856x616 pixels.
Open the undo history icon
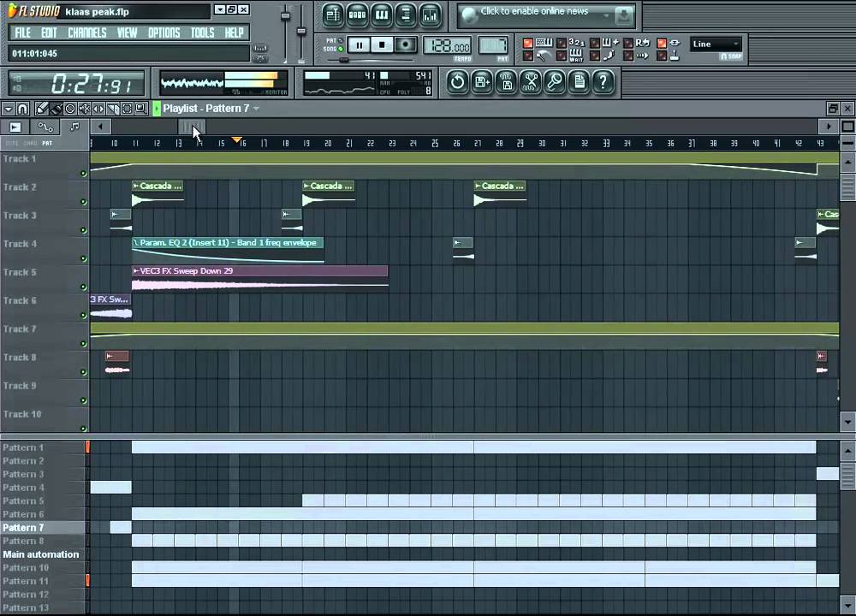tap(457, 82)
